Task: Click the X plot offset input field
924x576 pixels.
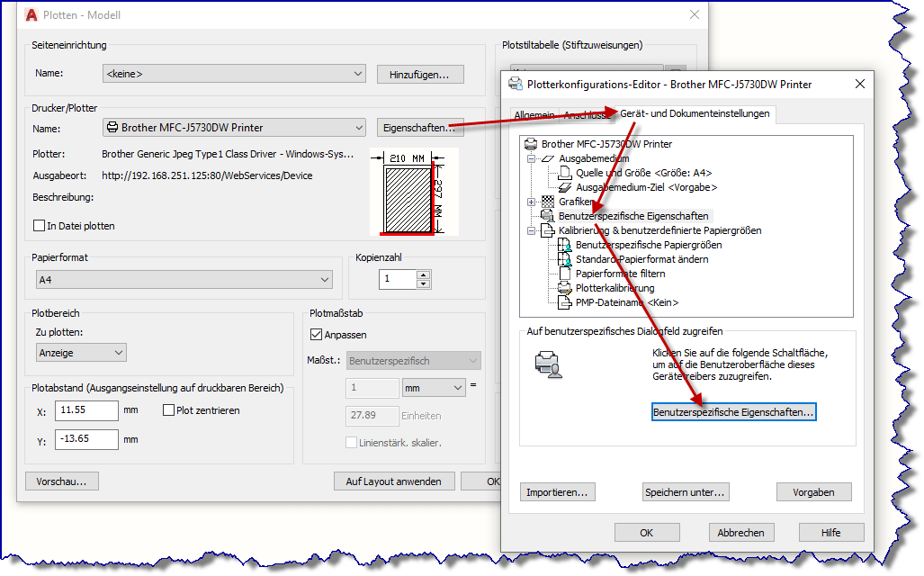Action: pos(86,410)
